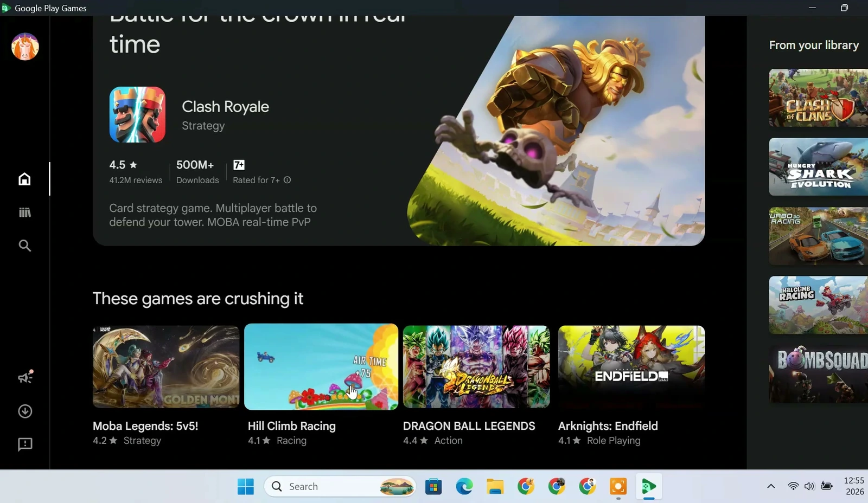Open the send feedback icon
The image size is (868, 503).
25,444
